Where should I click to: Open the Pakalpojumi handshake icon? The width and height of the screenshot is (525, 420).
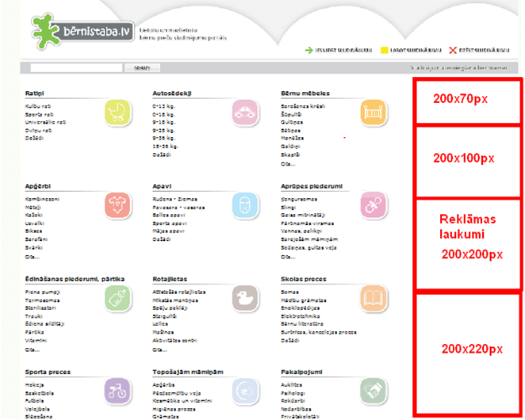(373, 391)
